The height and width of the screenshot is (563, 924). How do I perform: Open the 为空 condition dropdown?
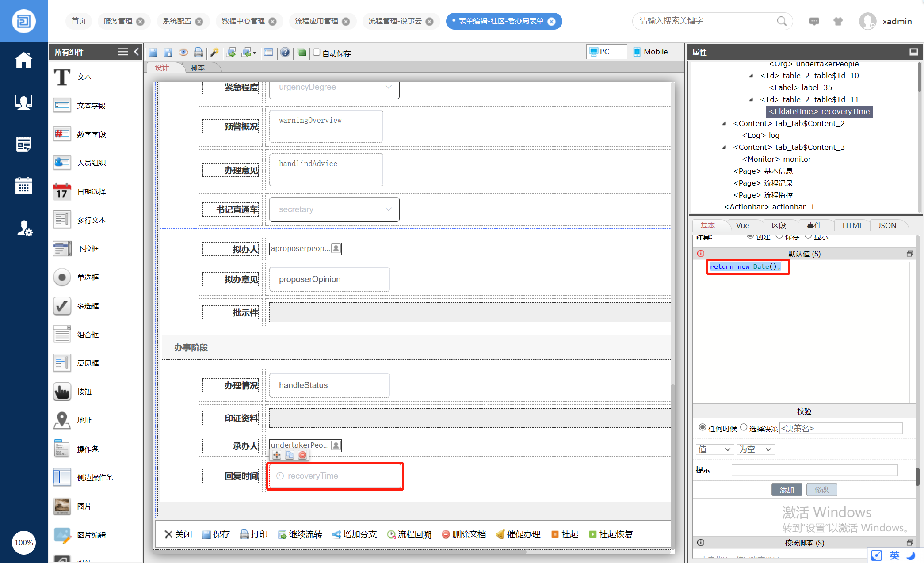click(x=756, y=449)
